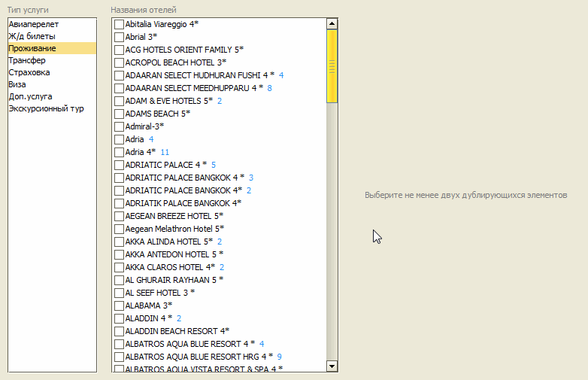Image resolution: width=588 pixels, height=380 pixels.
Task: Check ADAMS BEACH 5* checkbox
Action: click(x=119, y=114)
